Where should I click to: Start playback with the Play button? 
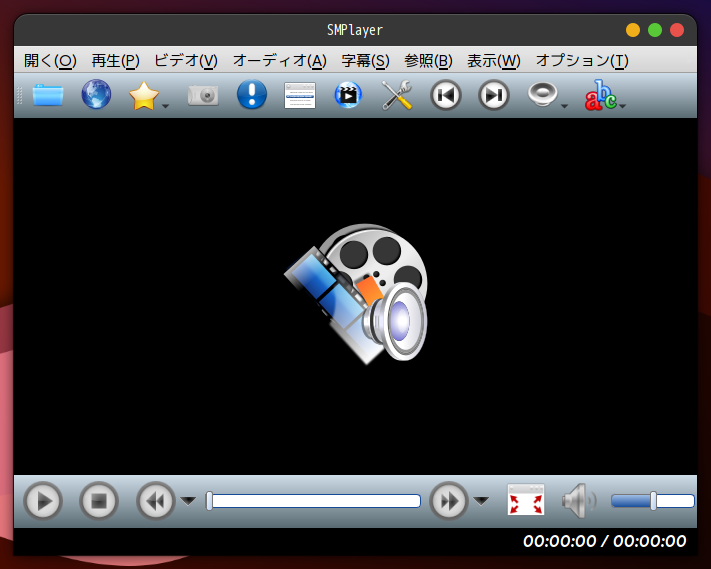(43, 501)
